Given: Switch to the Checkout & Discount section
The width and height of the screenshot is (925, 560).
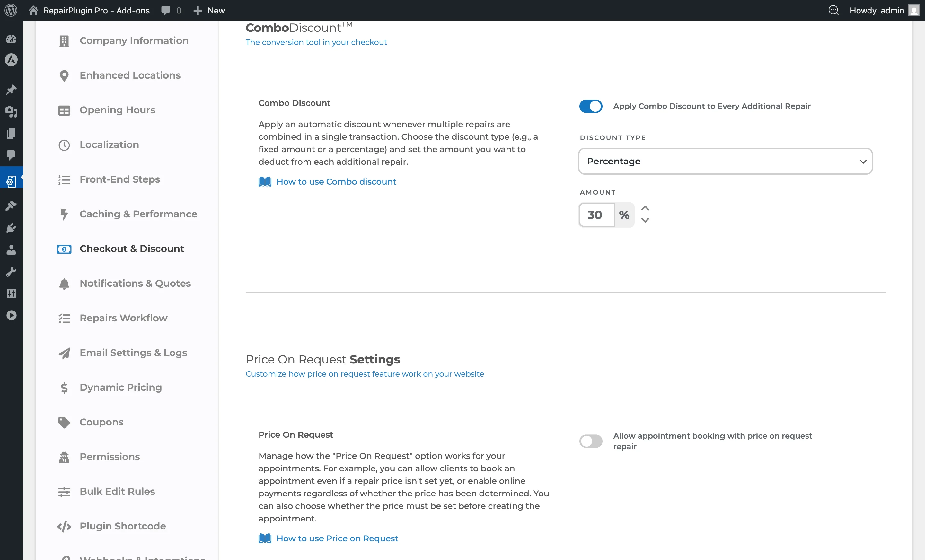Looking at the screenshot, I should pos(131,249).
